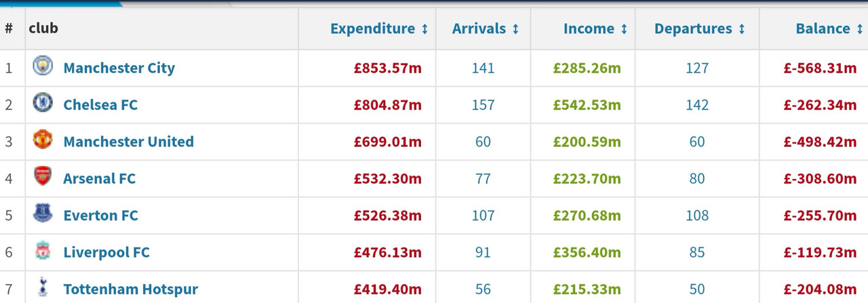This screenshot has width=868, height=303.
Task: Open the Chelsea FC club link
Action: point(100,104)
